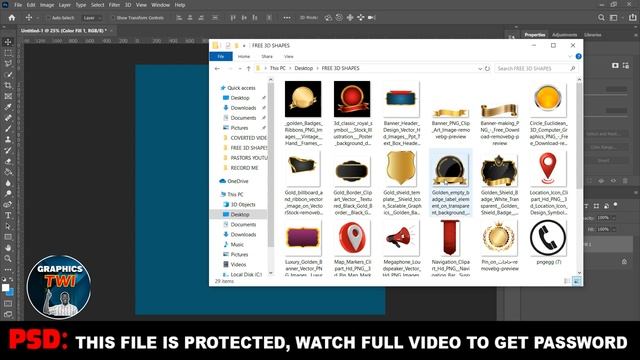
Task: Click the Explorer Up one level arrow
Action: pyautogui.click(x=248, y=69)
